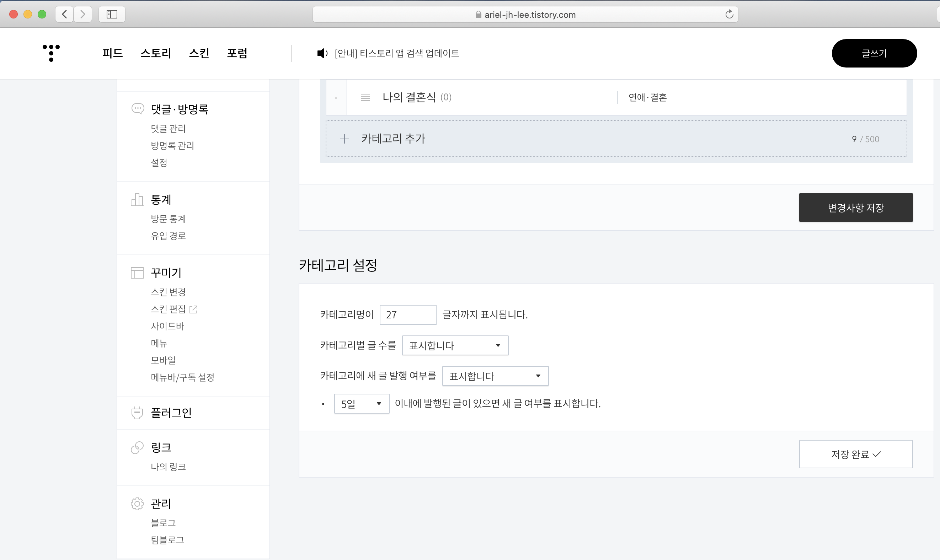Open 방문 통계 in sidebar
Image resolution: width=940 pixels, height=560 pixels.
coord(168,219)
